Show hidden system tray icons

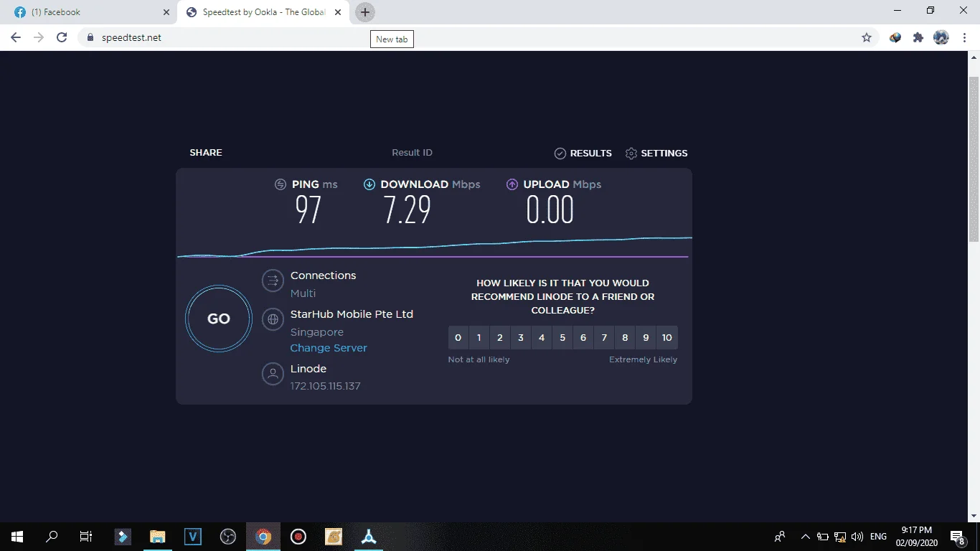(805, 537)
